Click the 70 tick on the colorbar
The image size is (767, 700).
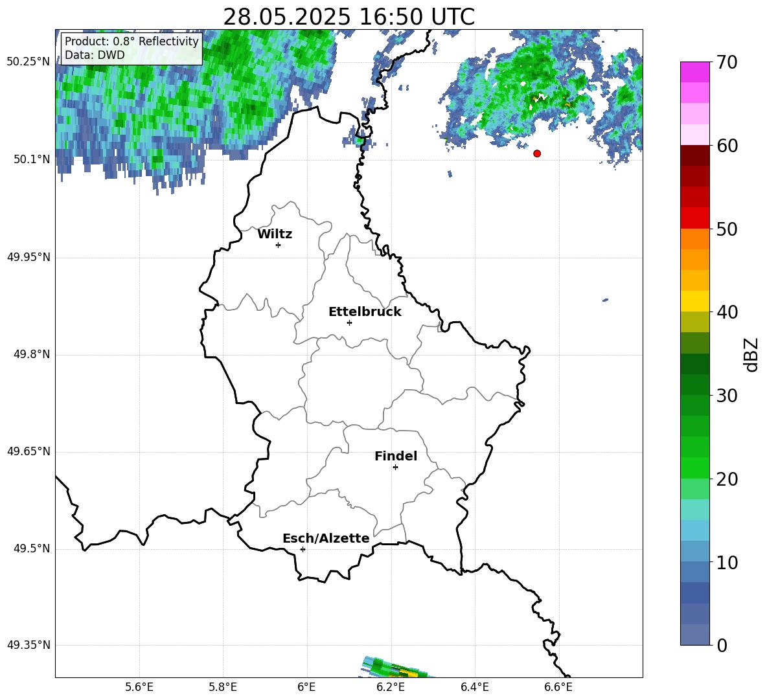(727, 62)
